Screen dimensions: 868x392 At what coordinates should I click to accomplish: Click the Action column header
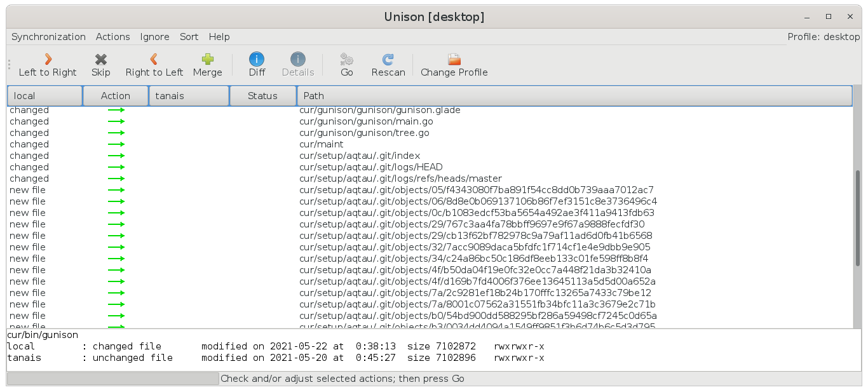pos(116,96)
